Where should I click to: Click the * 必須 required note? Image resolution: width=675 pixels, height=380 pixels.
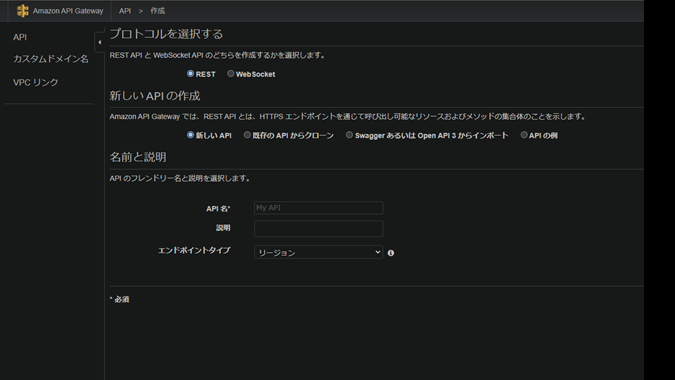[119, 299]
